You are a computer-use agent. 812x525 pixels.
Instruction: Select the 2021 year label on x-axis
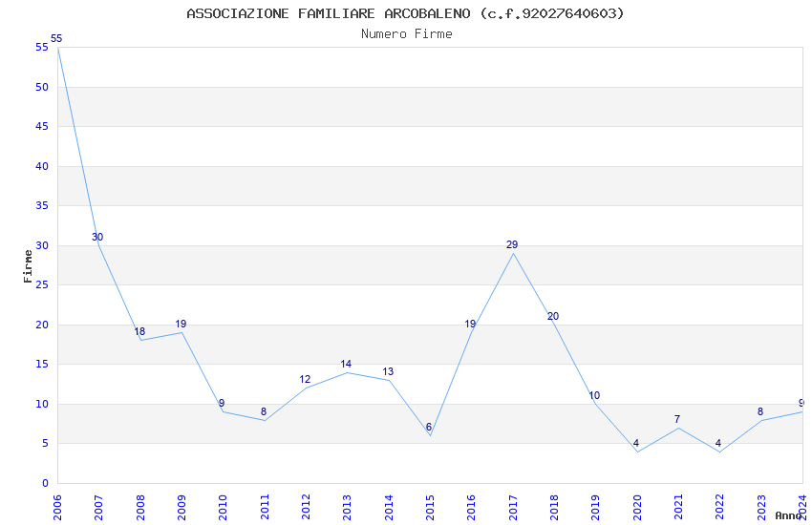678,508
